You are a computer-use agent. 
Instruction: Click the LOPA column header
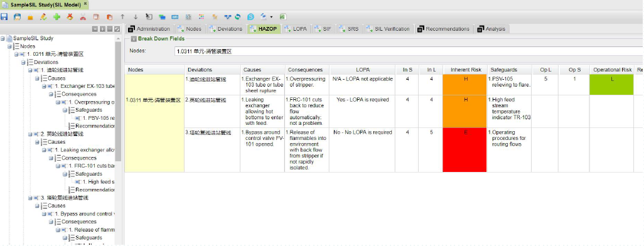coord(363,70)
